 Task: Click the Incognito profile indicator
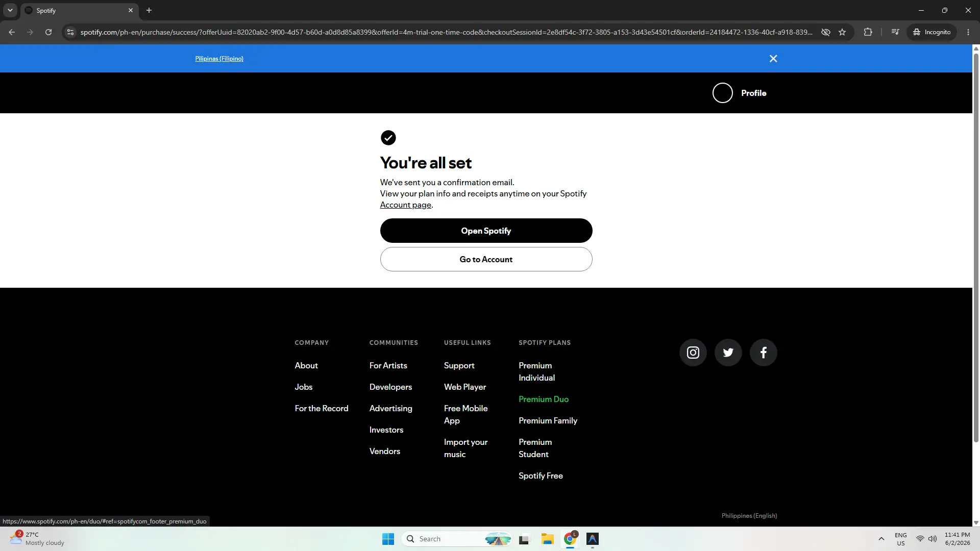tap(932, 32)
